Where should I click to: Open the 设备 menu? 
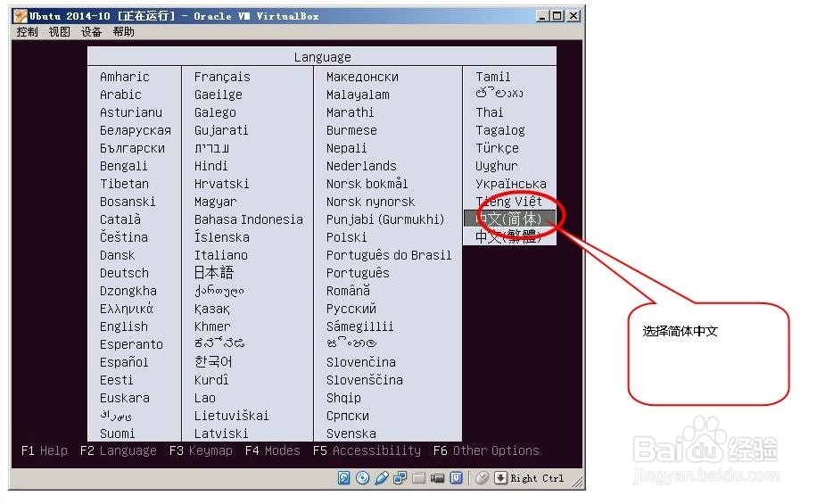click(92, 31)
